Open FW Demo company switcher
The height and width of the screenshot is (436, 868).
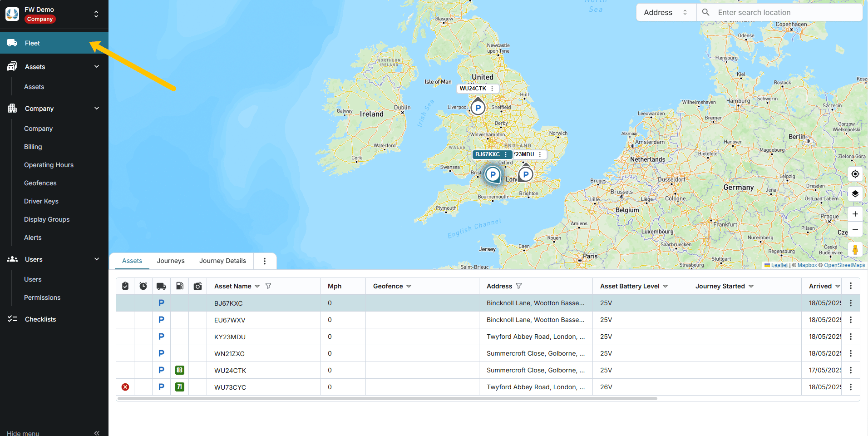coord(96,14)
